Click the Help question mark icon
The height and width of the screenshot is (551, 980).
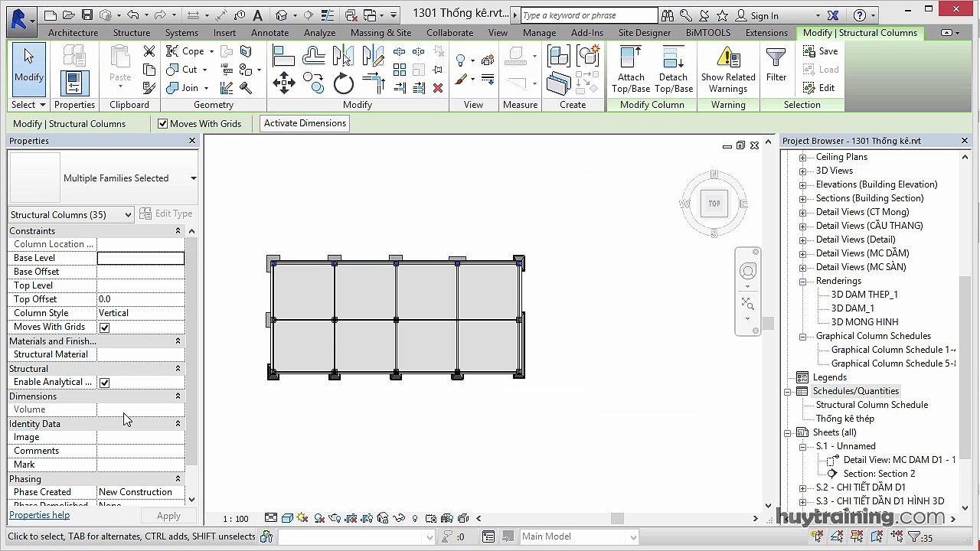coord(859,15)
